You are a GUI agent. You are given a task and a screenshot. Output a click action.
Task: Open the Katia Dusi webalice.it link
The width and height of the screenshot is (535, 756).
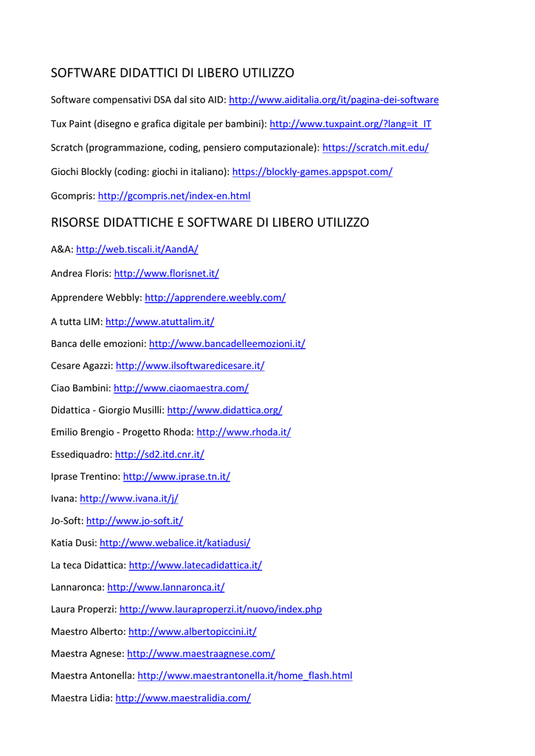175,543
